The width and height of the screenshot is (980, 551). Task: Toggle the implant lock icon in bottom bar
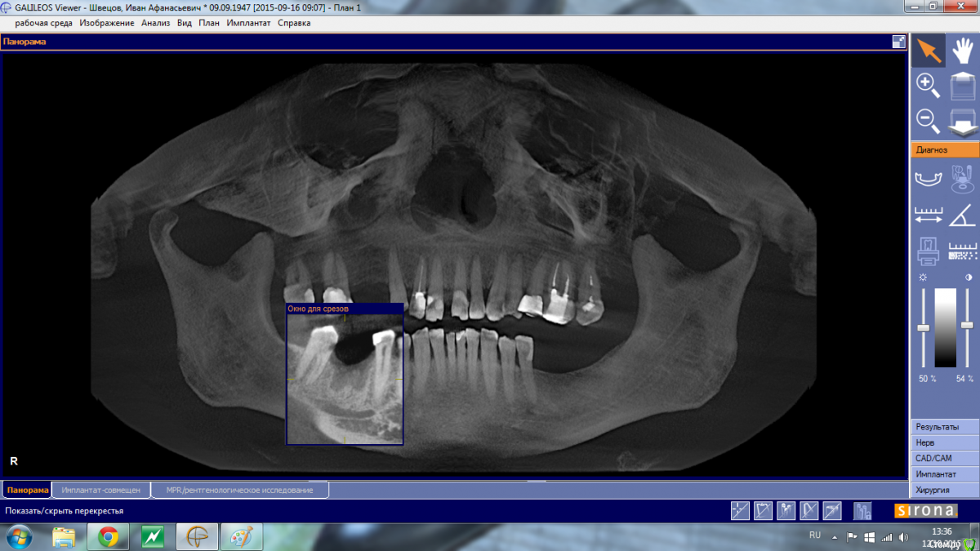[x=862, y=511]
